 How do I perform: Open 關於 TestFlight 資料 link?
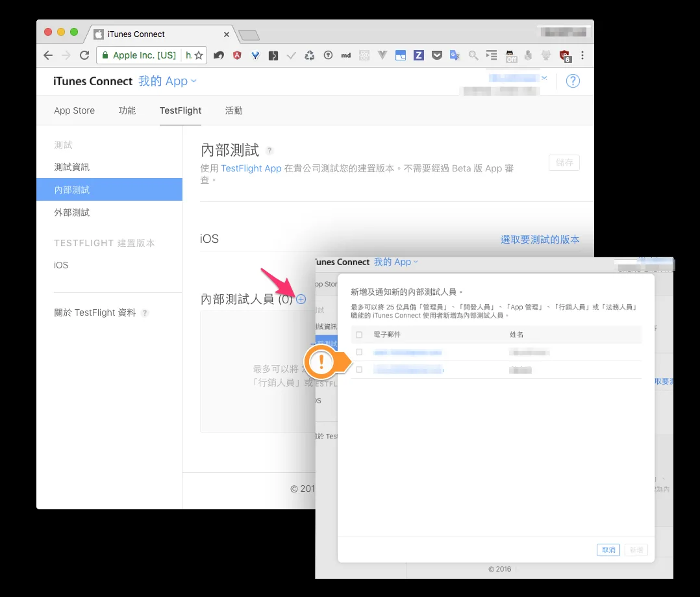coord(95,312)
